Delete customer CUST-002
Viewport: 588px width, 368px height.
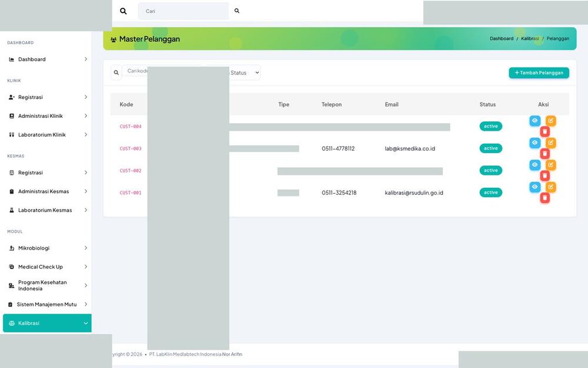click(x=545, y=175)
